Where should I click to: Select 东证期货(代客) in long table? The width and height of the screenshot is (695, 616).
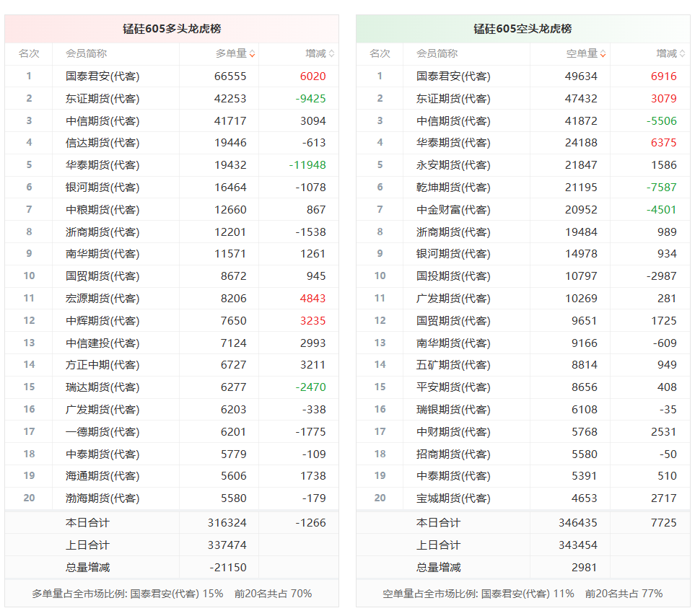[102, 98]
